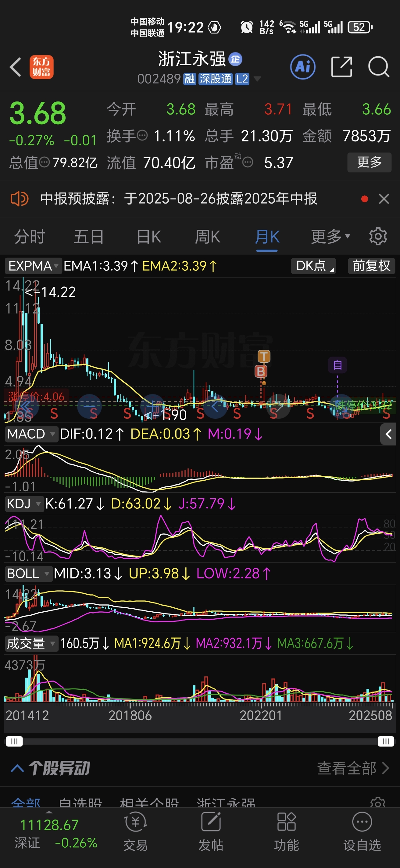This screenshot has width=400, height=868.
Task: Tap the 企 enterprise badge icon
Action: point(235,59)
